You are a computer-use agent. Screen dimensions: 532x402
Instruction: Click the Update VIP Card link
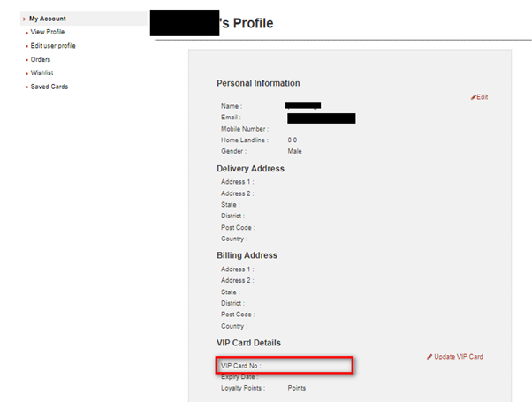(x=459, y=357)
